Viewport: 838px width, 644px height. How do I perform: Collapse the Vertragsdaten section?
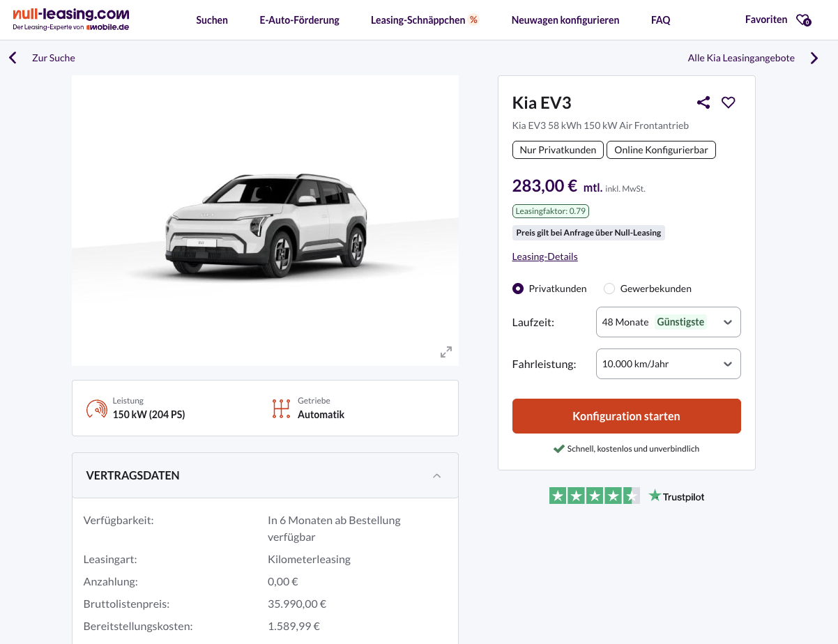[x=437, y=475]
